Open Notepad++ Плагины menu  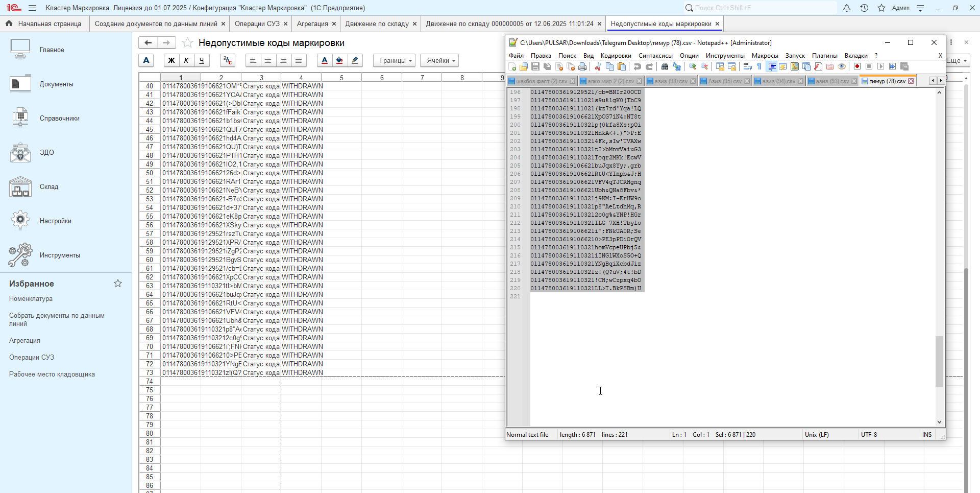click(x=824, y=55)
